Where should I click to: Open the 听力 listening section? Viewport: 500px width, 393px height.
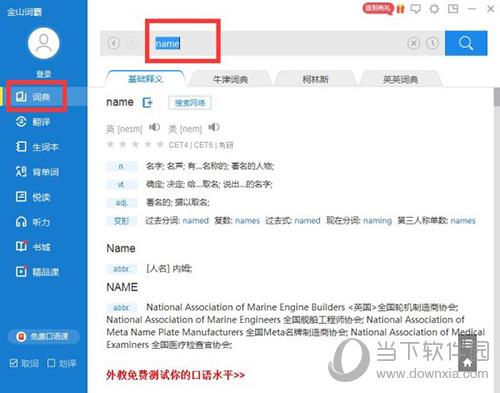point(33,222)
